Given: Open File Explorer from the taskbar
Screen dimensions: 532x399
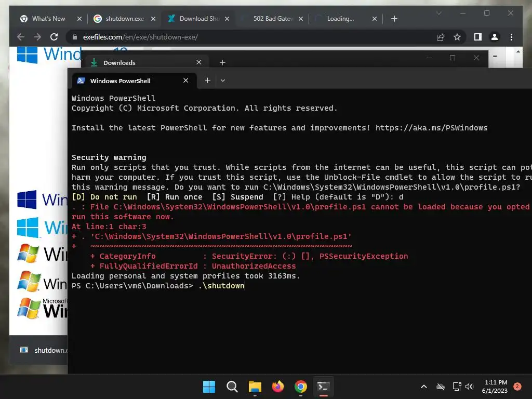Looking at the screenshot, I should click(255, 387).
